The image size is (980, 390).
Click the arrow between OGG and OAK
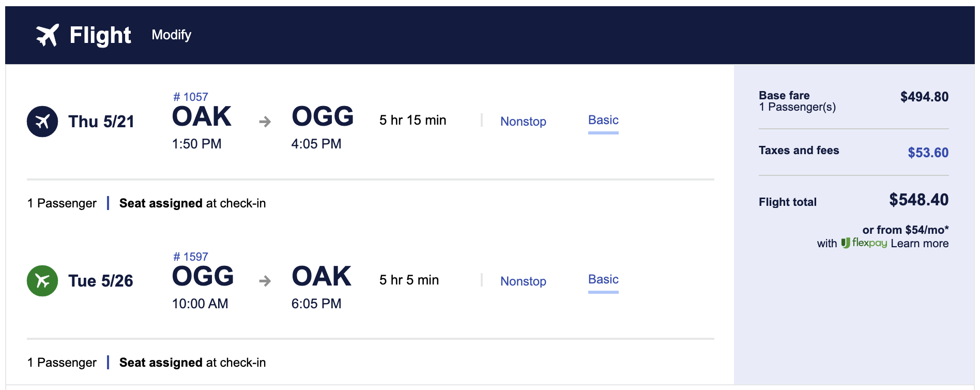265,281
